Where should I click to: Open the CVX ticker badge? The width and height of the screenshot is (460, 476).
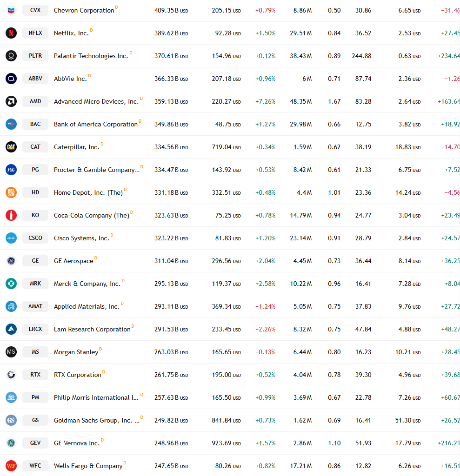[35, 10]
